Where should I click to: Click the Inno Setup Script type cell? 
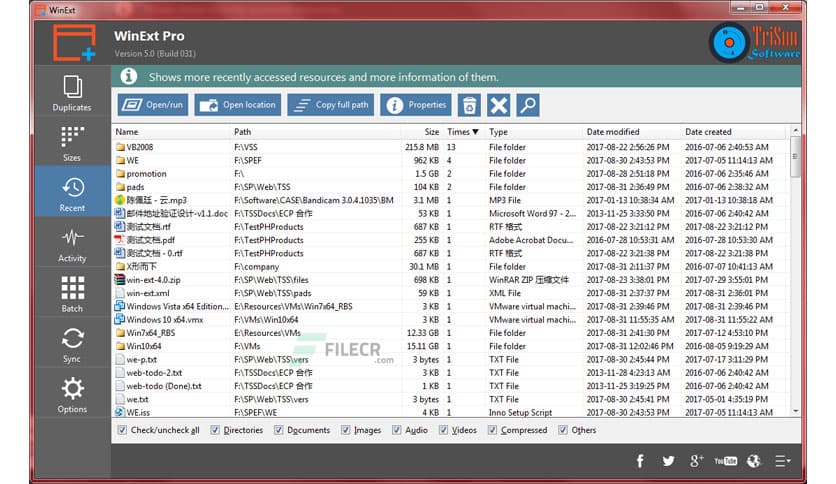[x=520, y=413]
